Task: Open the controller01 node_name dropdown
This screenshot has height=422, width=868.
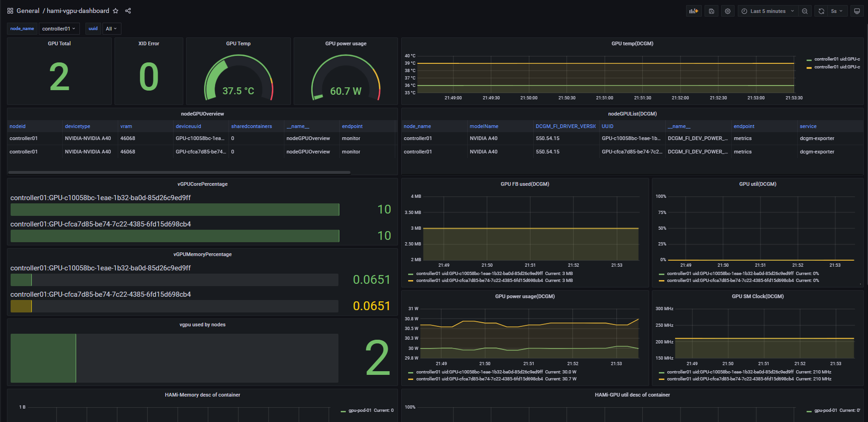Action: pyautogui.click(x=59, y=29)
